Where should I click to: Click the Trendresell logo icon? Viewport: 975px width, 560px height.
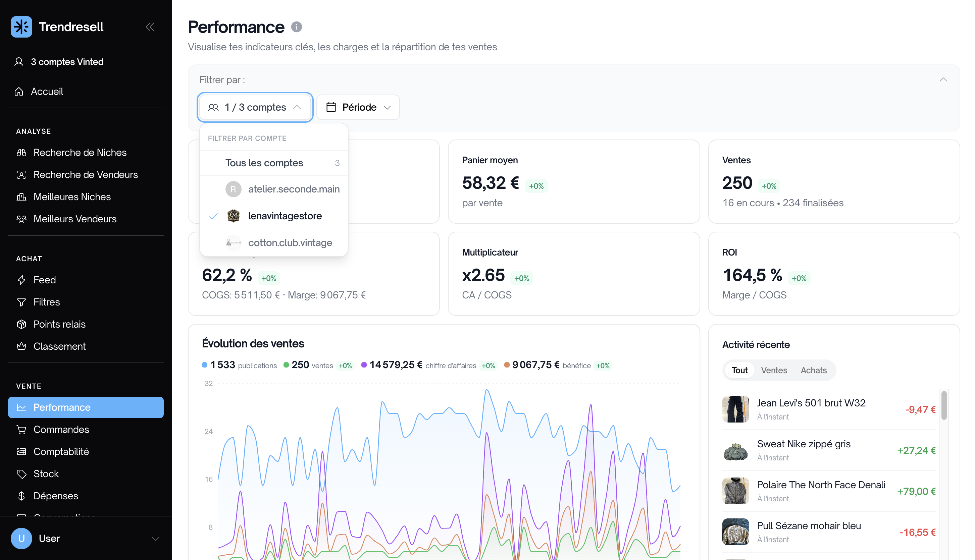click(21, 26)
